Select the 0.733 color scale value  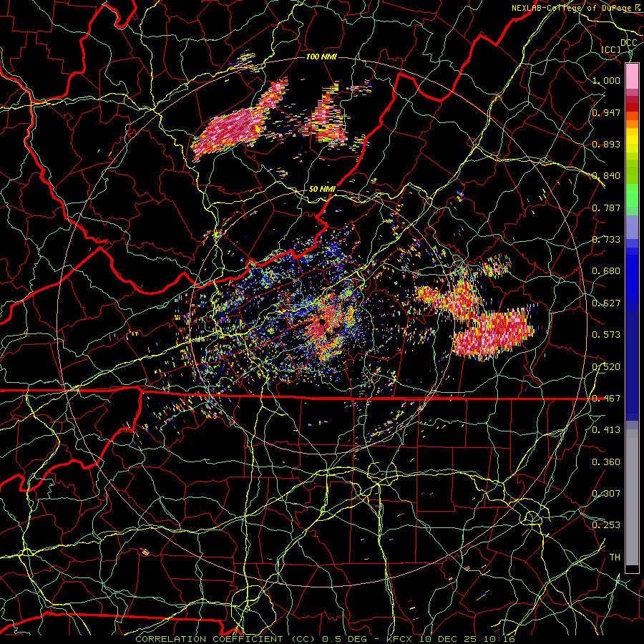(x=606, y=240)
